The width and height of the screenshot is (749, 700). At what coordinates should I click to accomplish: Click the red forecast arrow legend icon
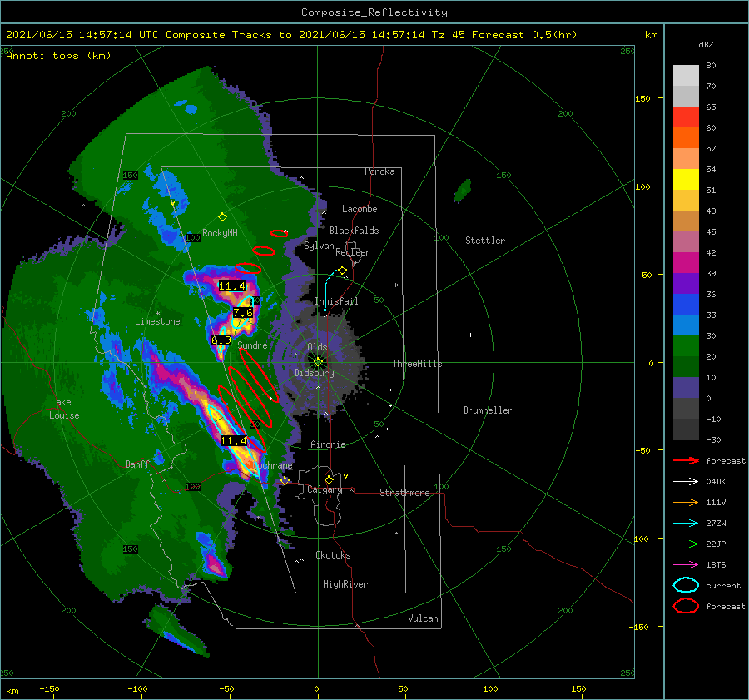point(686,460)
